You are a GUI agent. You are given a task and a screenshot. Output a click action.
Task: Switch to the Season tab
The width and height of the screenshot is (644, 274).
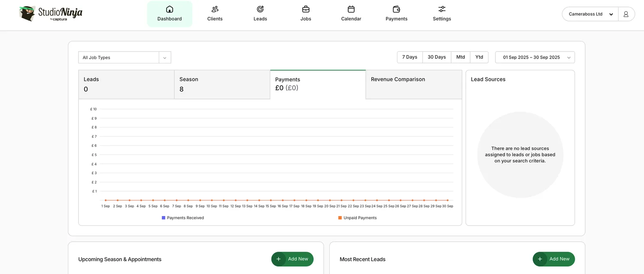click(222, 84)
